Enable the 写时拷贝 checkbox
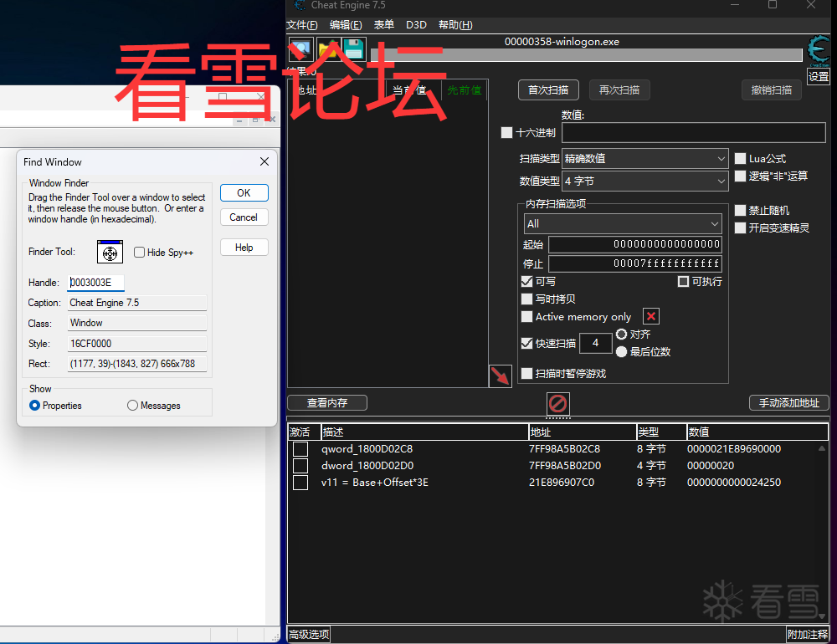 coord(526,299)
